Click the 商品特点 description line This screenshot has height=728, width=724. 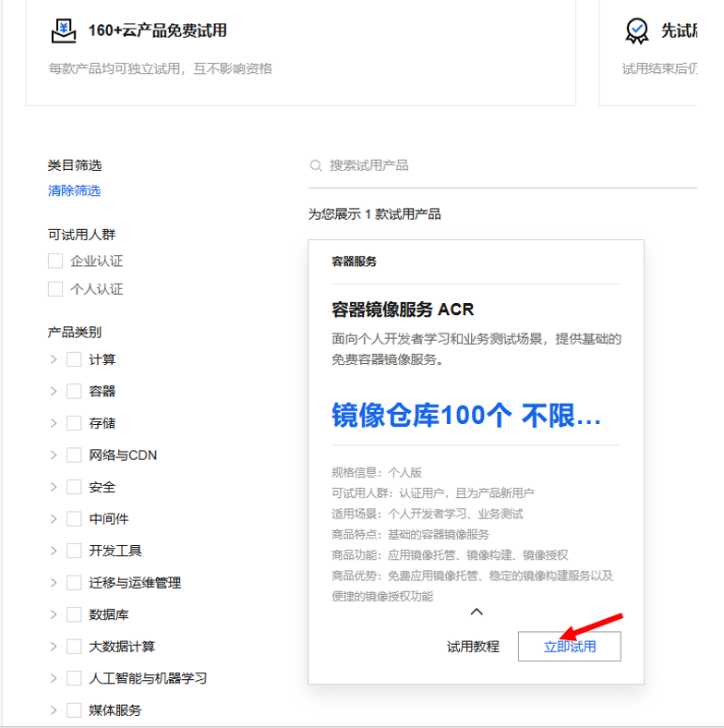(x=410, y=534)
